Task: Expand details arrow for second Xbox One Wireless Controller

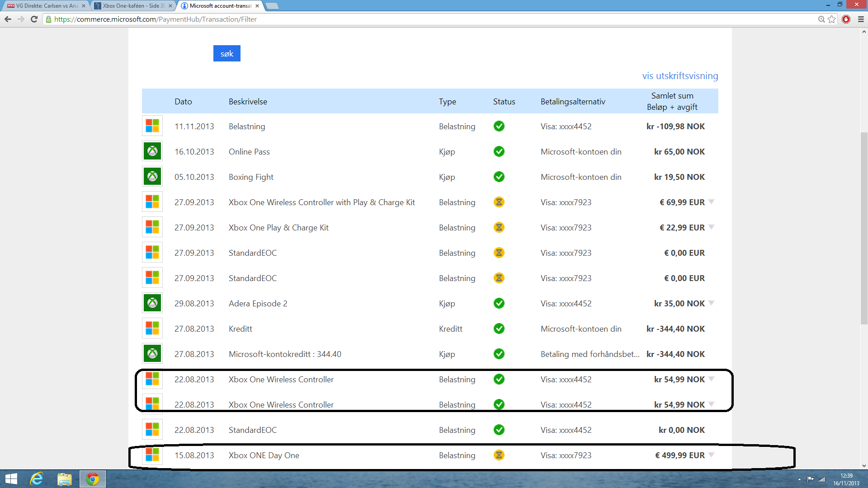Action: [712, 404]
